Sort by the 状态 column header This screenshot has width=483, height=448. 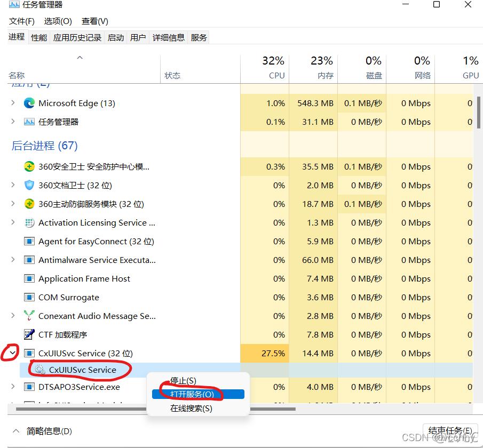(200, 68)
